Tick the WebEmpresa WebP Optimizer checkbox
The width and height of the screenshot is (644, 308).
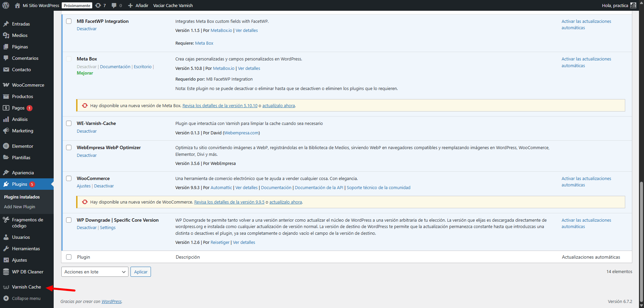(69, 147)
